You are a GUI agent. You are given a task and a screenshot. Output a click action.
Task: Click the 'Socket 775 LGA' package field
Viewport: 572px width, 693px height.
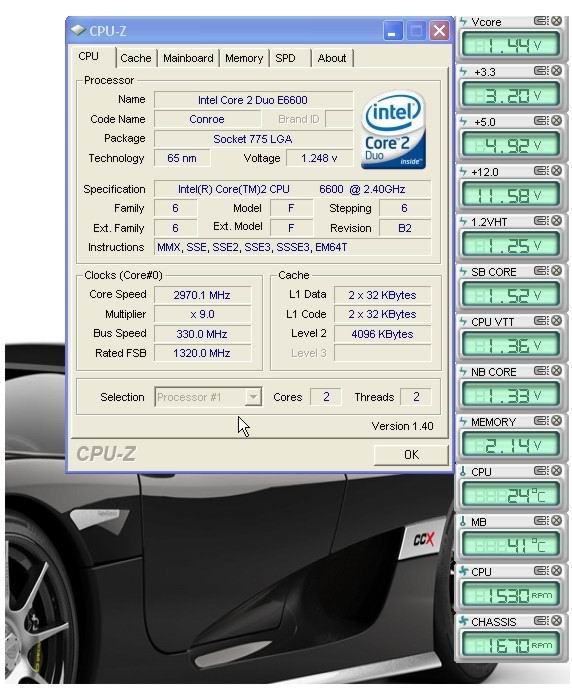(253, 139)
